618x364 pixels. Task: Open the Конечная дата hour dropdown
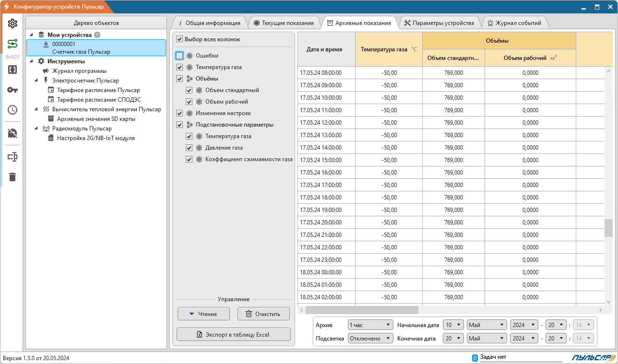tap(556, 339)
